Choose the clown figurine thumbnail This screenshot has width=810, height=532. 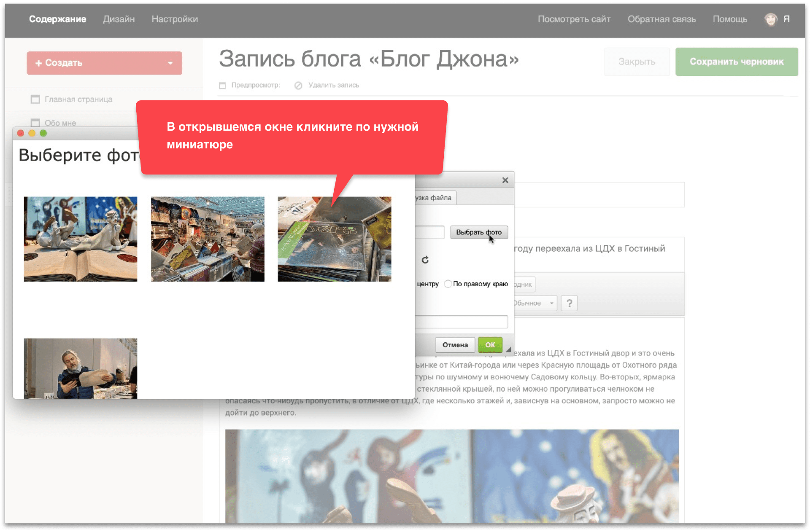80,239
